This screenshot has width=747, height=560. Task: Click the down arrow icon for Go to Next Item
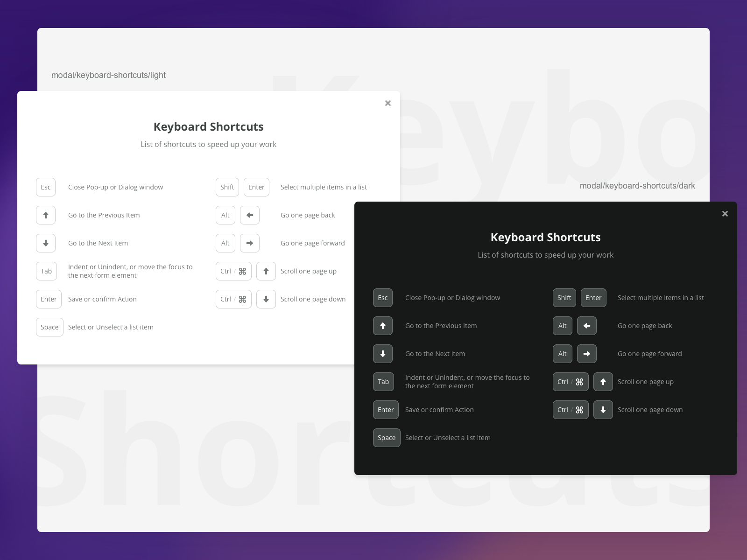46,243
